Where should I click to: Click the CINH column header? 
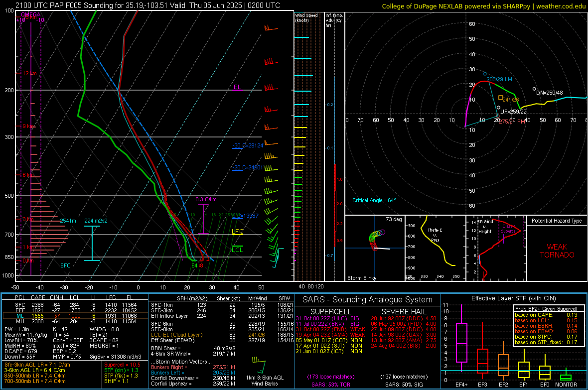[57, 298]
